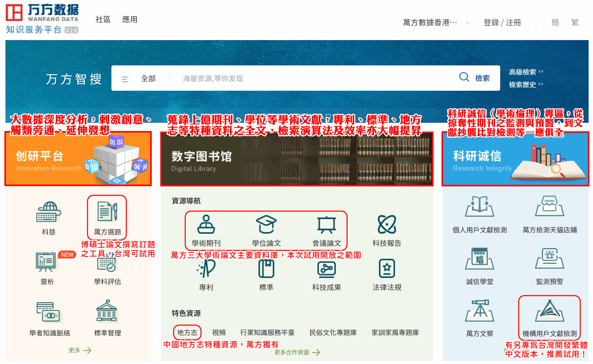Open 個人用戶文獻檢測 icon

(x=480, y=206)
